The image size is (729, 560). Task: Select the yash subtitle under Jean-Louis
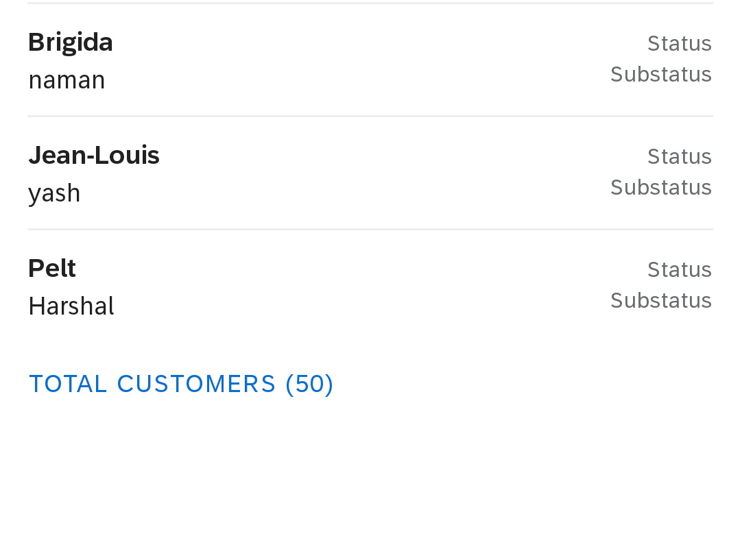click(54, 193)
